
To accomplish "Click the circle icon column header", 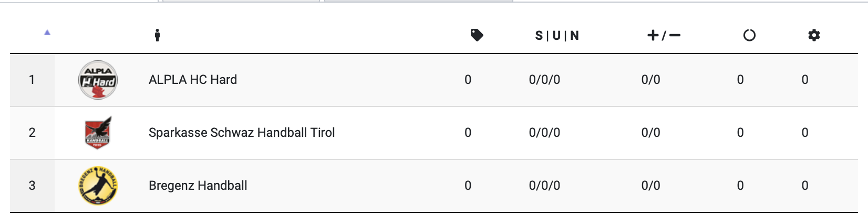I will [749, 35].
